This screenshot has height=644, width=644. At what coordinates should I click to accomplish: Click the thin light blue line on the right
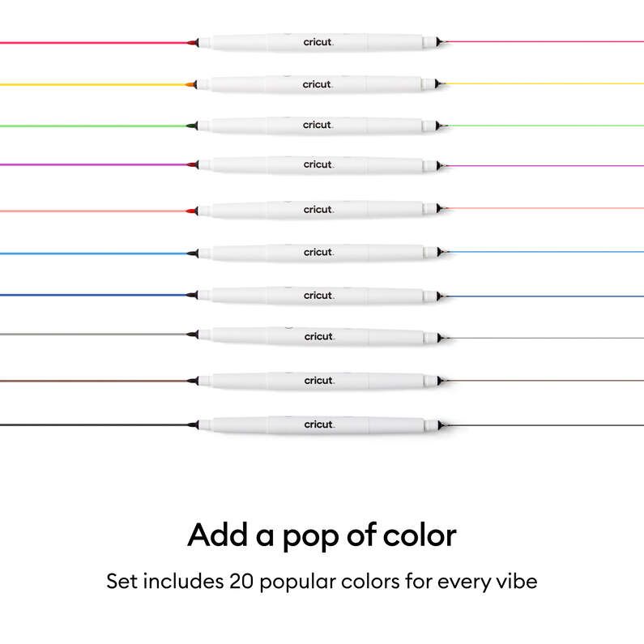point(543,253)
